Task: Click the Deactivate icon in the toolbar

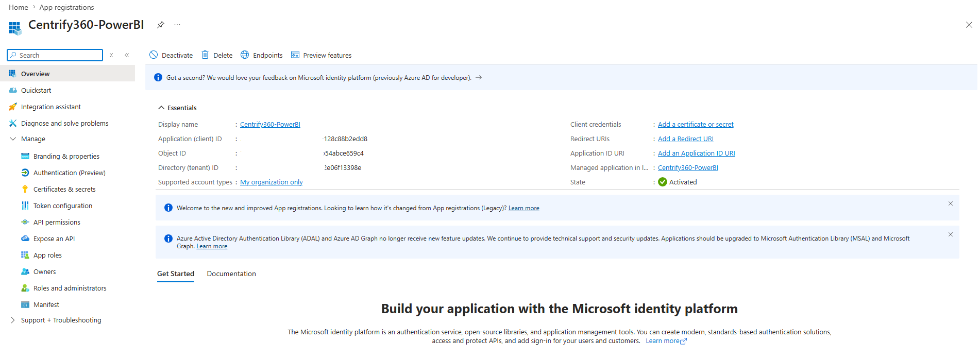Action: (x=154, y=55)
